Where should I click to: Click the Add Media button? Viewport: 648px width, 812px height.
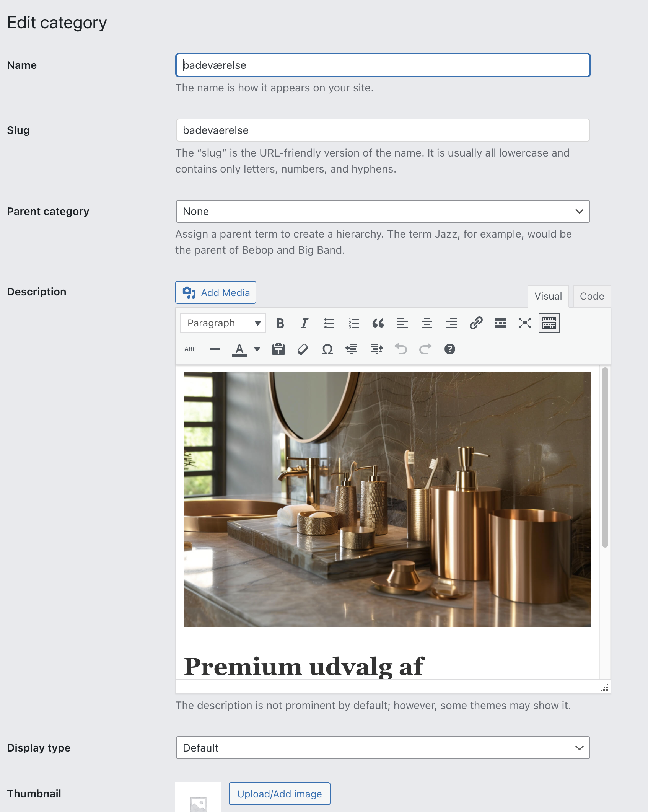tap(216, 292)
